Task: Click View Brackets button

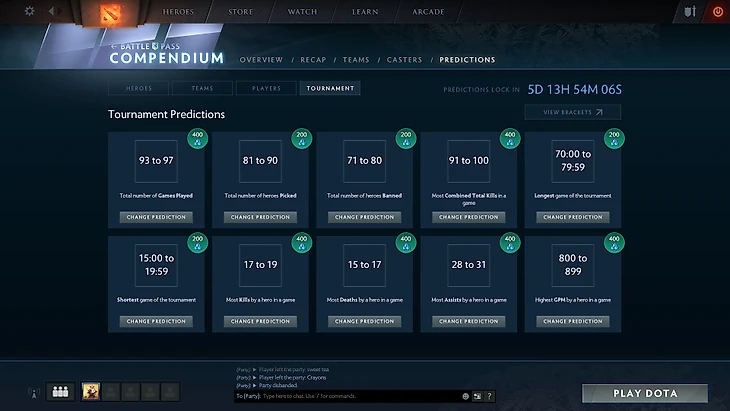Action: 573,112
